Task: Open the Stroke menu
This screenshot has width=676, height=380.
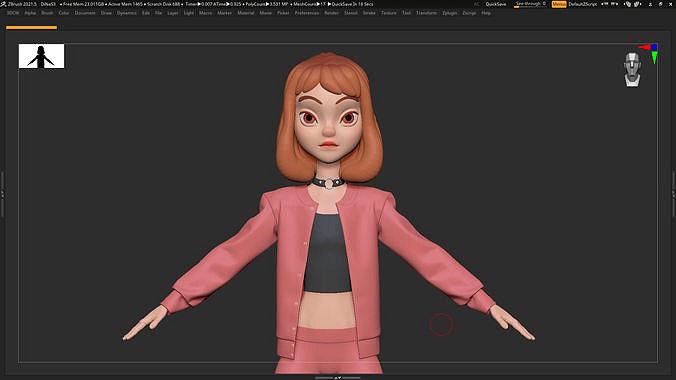Action: tap(369, 13)
